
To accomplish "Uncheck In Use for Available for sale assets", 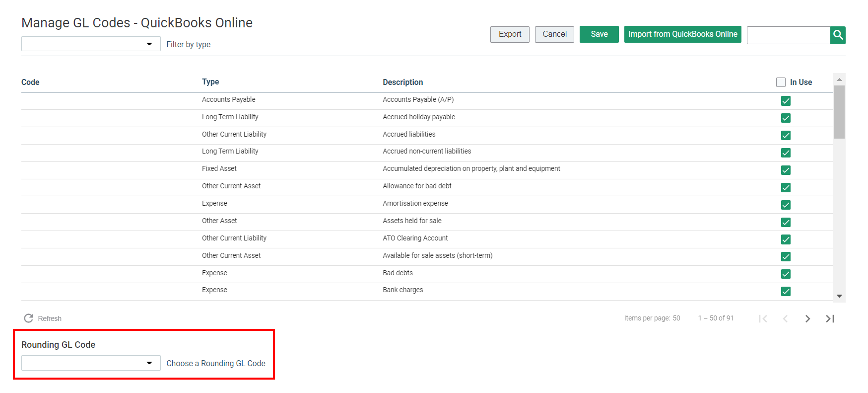I will coord(786,256).
